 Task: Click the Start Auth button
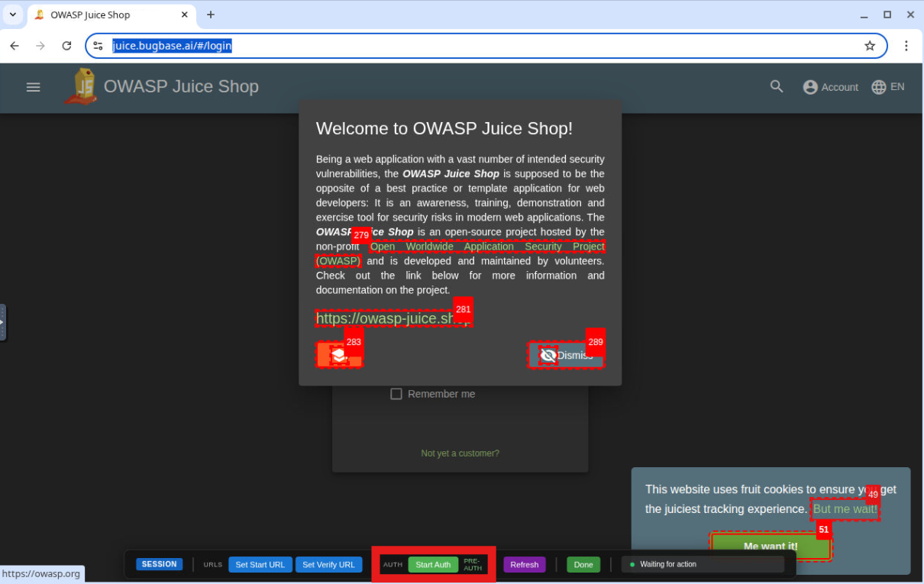tap(433, 565)
